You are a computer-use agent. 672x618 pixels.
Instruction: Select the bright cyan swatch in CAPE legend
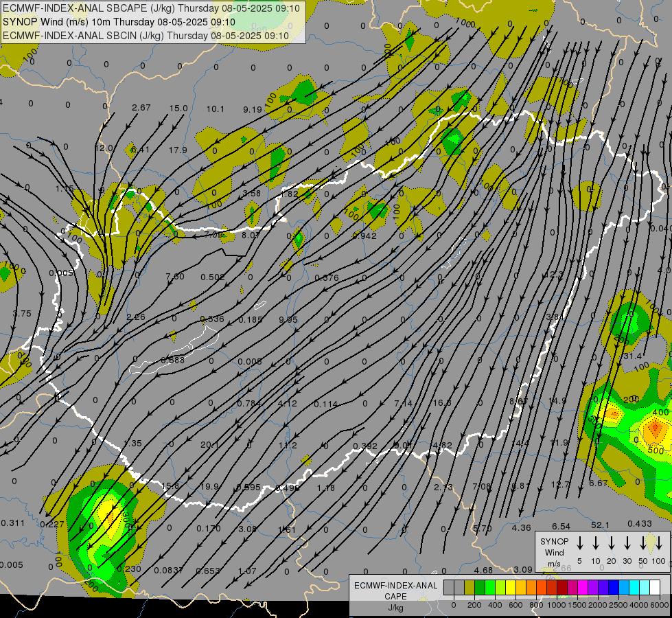(634, 588)
